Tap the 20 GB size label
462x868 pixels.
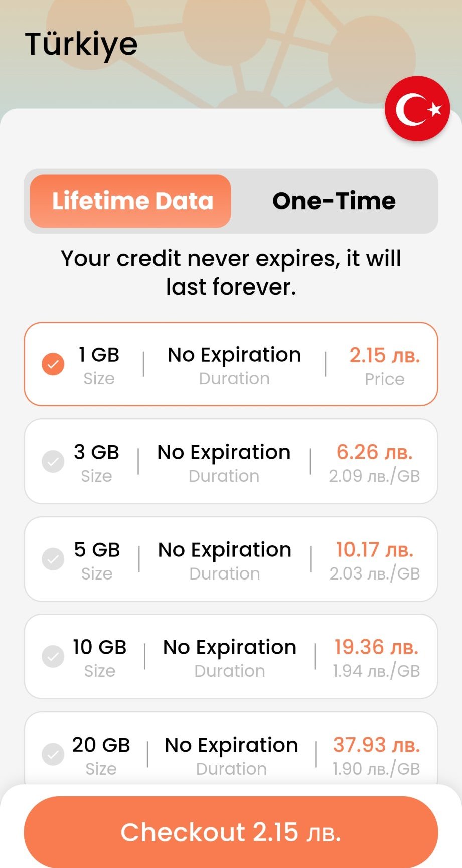(x=101, y=745)
